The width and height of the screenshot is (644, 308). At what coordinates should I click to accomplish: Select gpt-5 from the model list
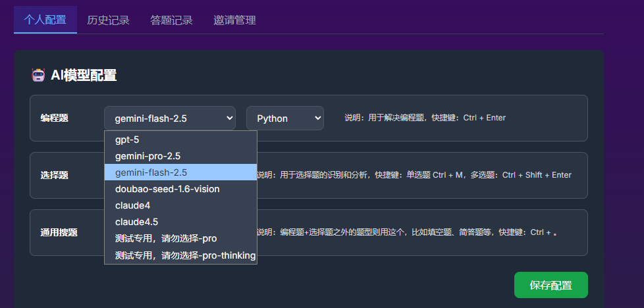click(x=127, y=140)
